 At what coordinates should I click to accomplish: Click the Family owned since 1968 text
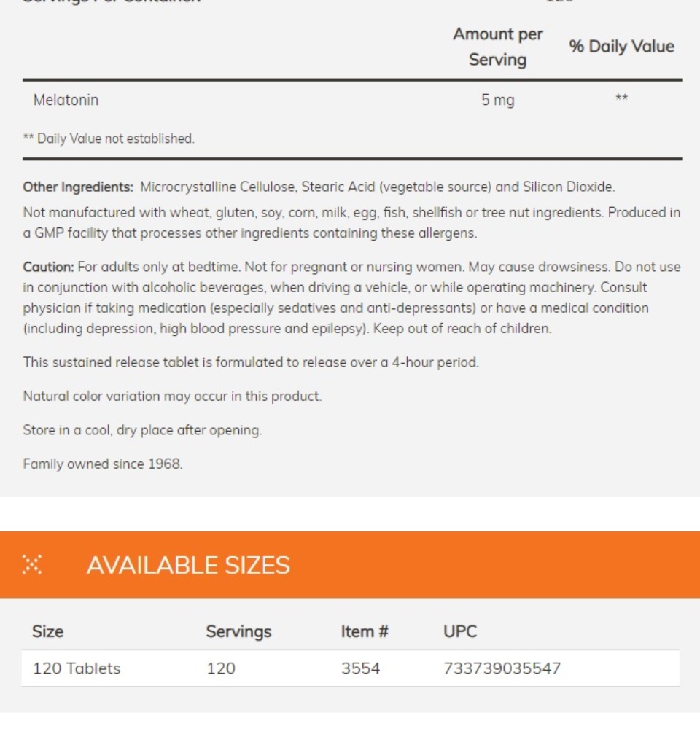pos(103,464)
